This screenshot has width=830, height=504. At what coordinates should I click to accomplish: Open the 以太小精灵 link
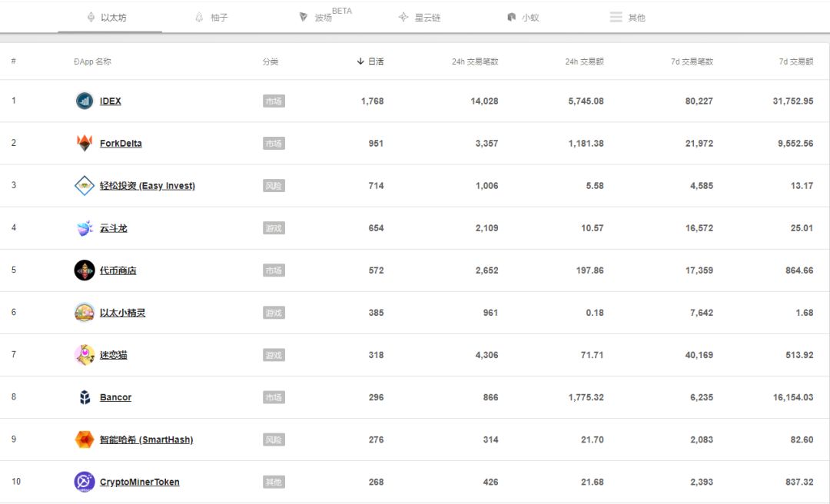click(122, 313)
